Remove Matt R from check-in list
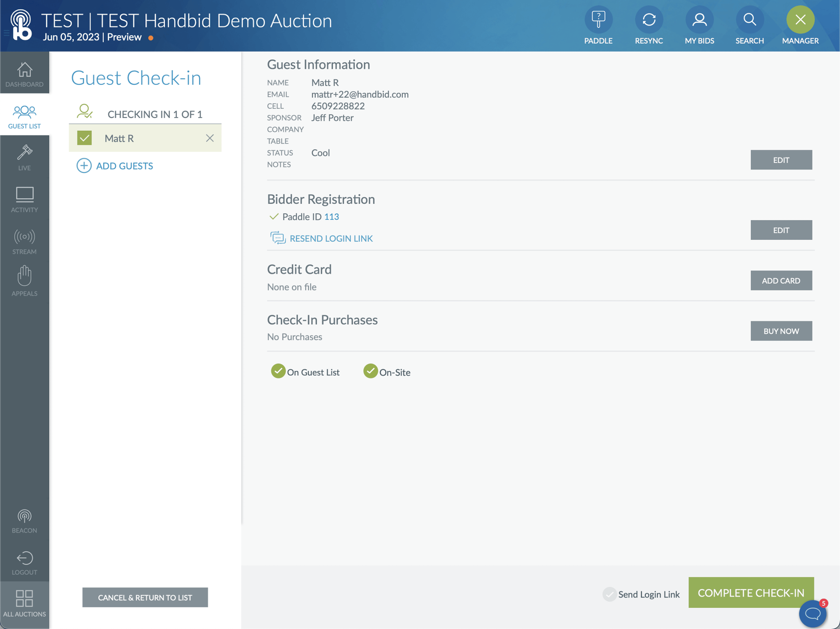This screenshot has width=840, height=629. click(x=210, y=138)
